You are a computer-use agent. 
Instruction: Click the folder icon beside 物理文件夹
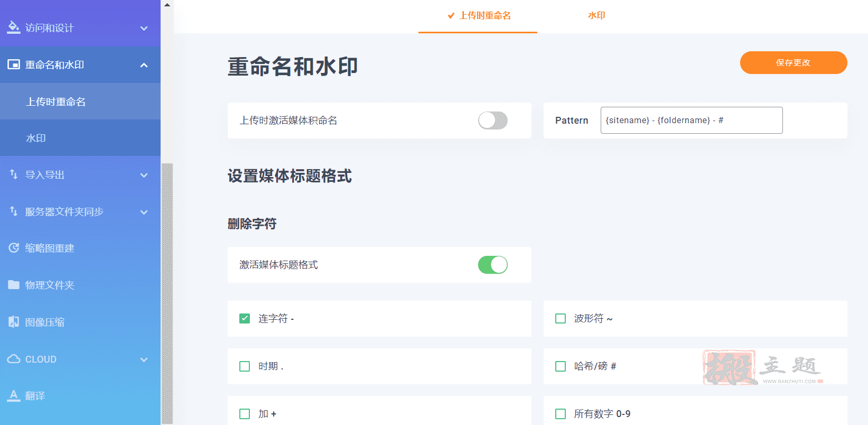(x=14, y=285)
